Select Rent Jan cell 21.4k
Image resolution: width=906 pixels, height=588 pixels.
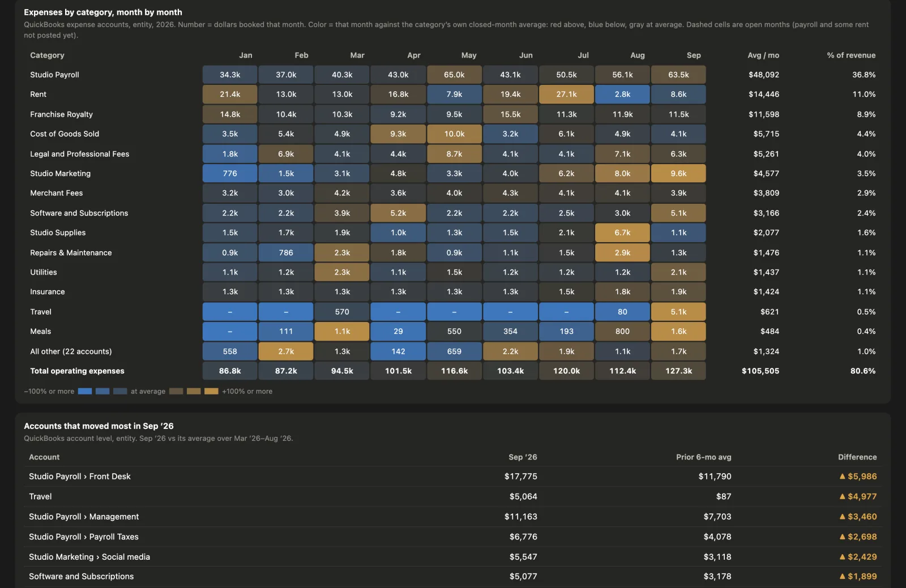[230, 95]
